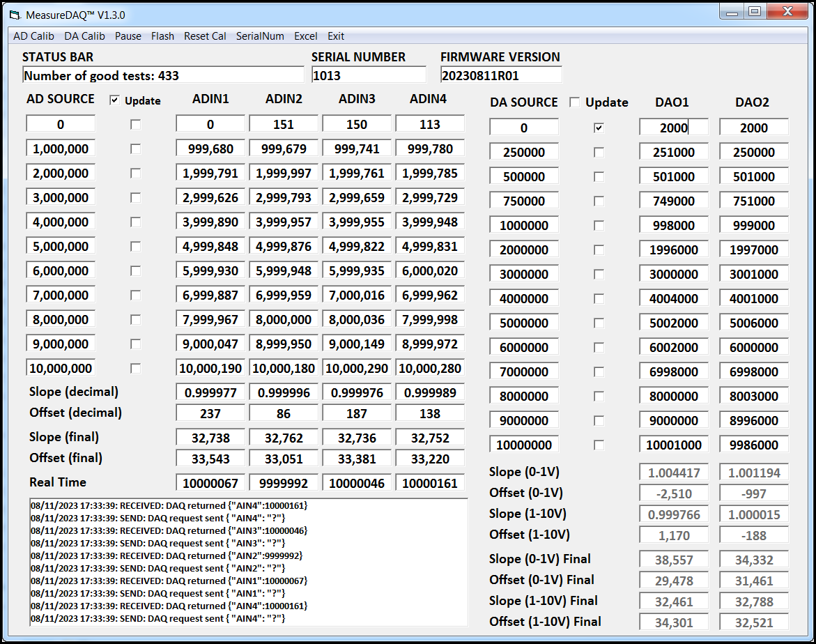The width and height of the screenshot is (816, 644).
Task: Click inside the DAQ message log box
Action: click(x=248, y=562)
